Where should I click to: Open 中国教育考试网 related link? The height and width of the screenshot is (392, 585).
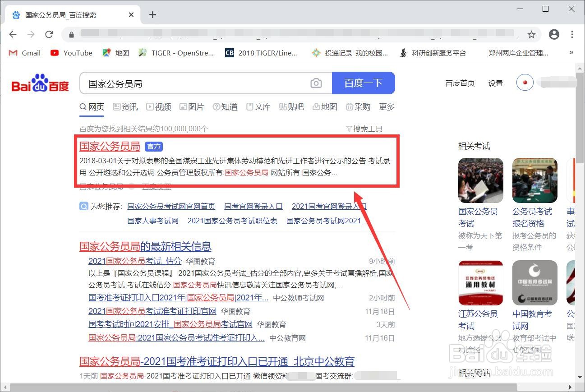click(532, 319)
